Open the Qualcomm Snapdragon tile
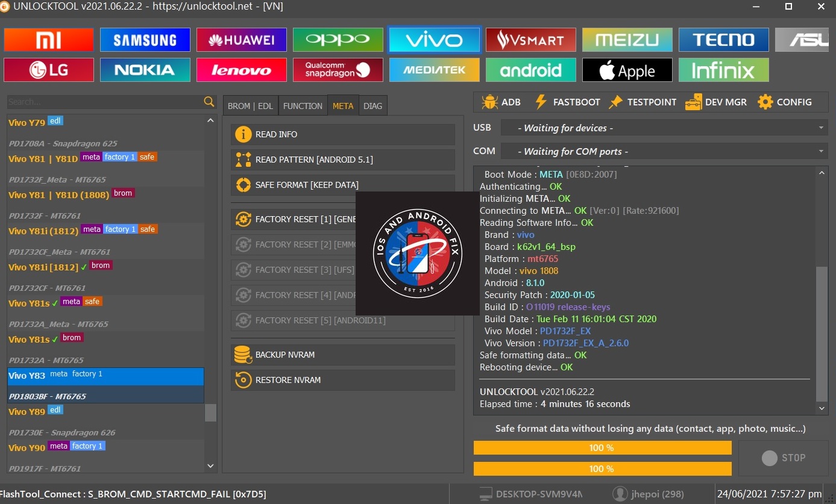 [338, 70]
